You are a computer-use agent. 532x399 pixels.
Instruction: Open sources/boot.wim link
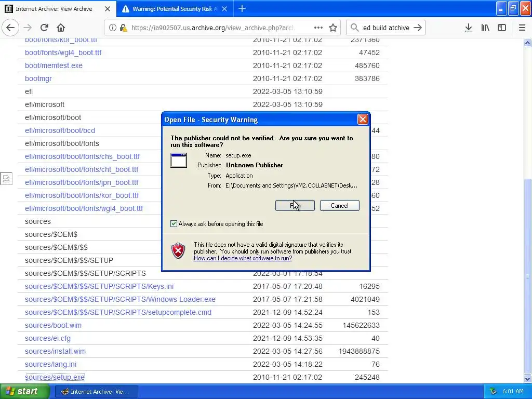(53, 325)
